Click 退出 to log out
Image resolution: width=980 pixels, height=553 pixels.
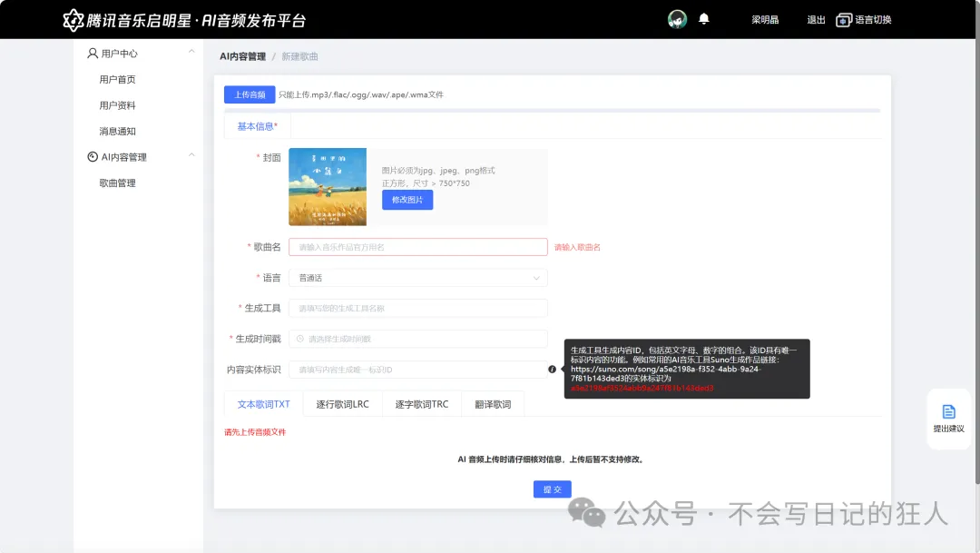[x=816, y=20]
